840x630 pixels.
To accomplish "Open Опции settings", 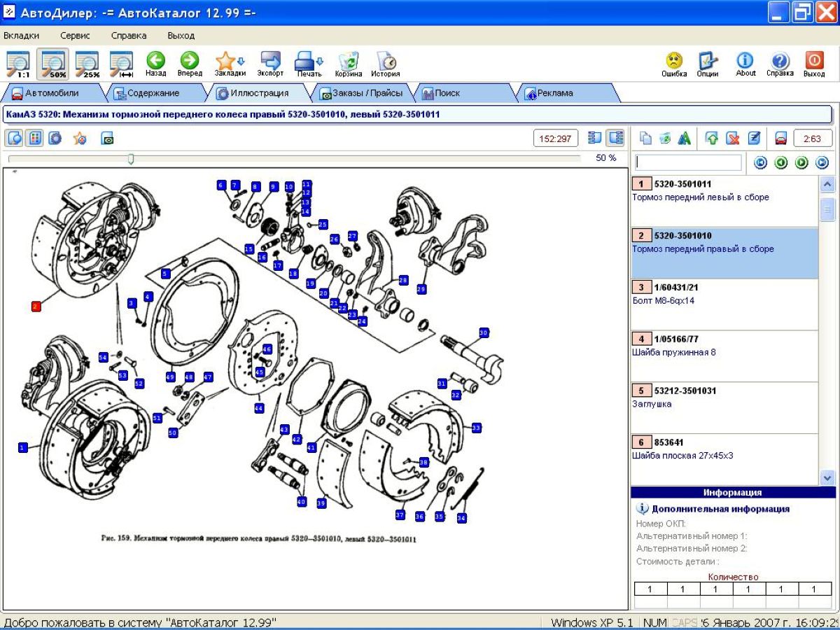I will tap(708, 64).
